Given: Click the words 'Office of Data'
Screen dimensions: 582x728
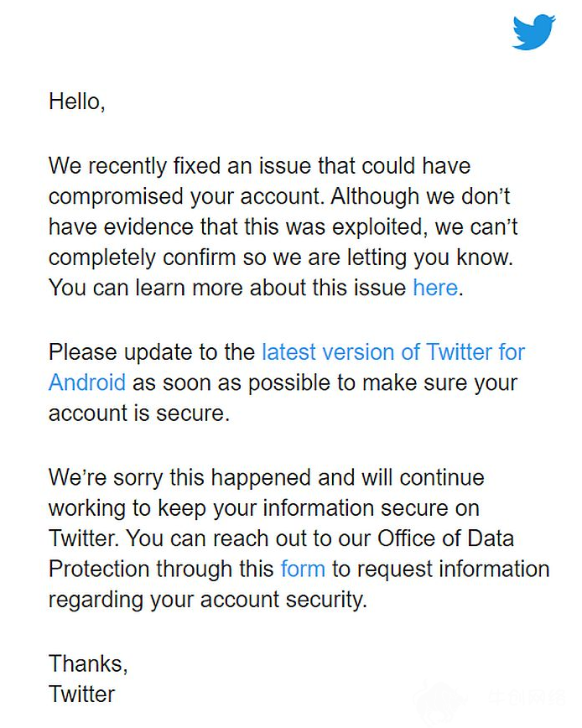Looking at the screenshot, I should [445, 538].
